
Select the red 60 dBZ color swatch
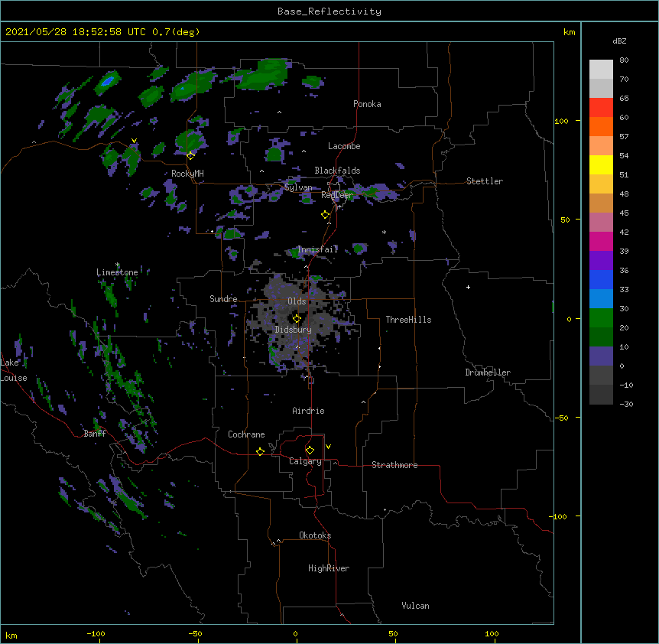pos(601,107)
